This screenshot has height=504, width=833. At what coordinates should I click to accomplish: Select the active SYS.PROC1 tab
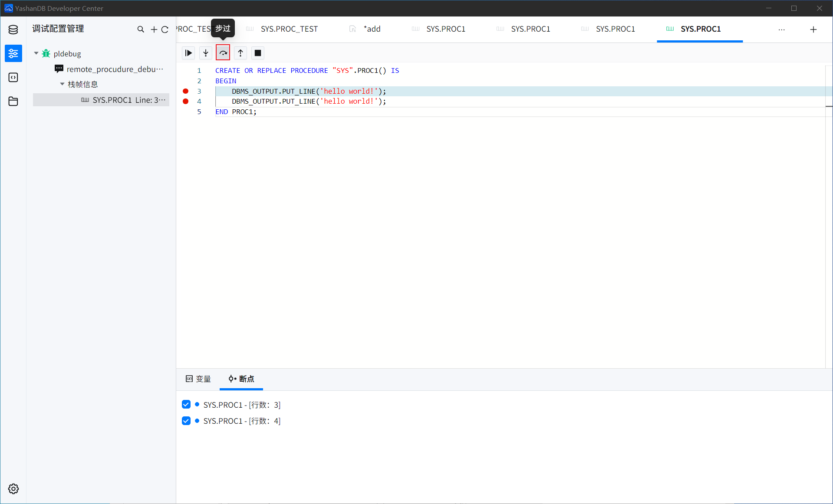pyautogui.click(x=700, y=29)
